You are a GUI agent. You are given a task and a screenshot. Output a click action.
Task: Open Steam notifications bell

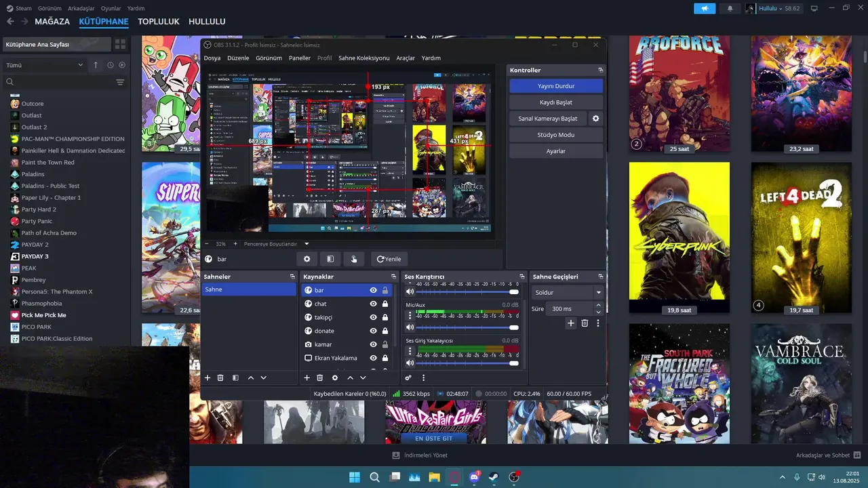pos(730,8)
